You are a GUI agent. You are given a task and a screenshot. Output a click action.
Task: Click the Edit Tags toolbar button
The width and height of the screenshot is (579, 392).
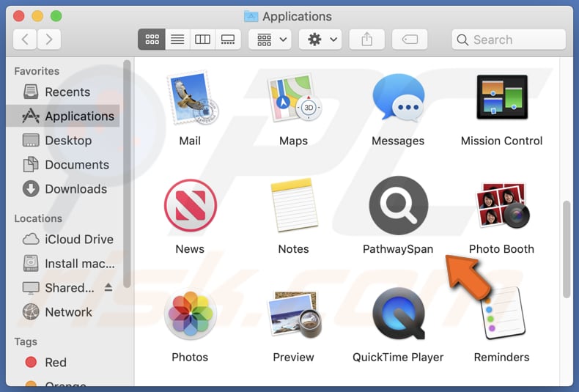coord(410,39)
